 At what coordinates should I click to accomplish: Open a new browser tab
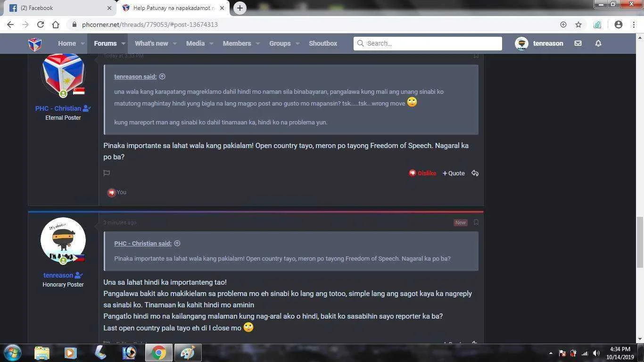click(240, 8)
